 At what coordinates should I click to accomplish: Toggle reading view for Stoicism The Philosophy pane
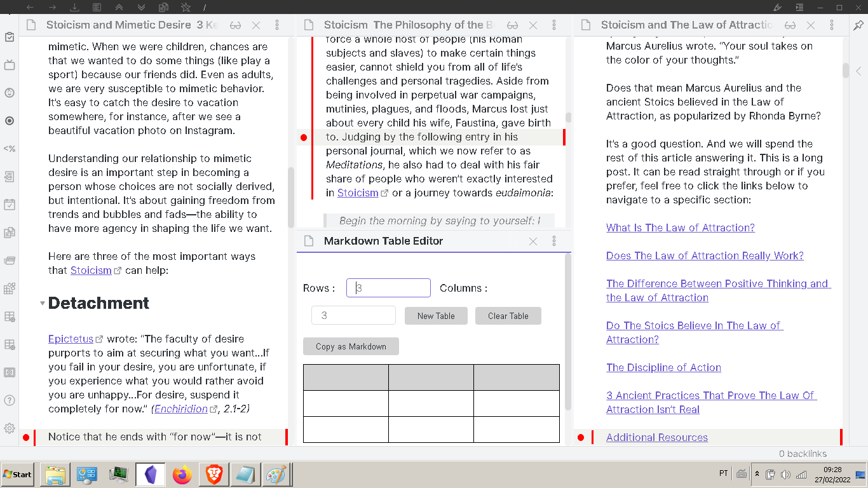[513, 25]
